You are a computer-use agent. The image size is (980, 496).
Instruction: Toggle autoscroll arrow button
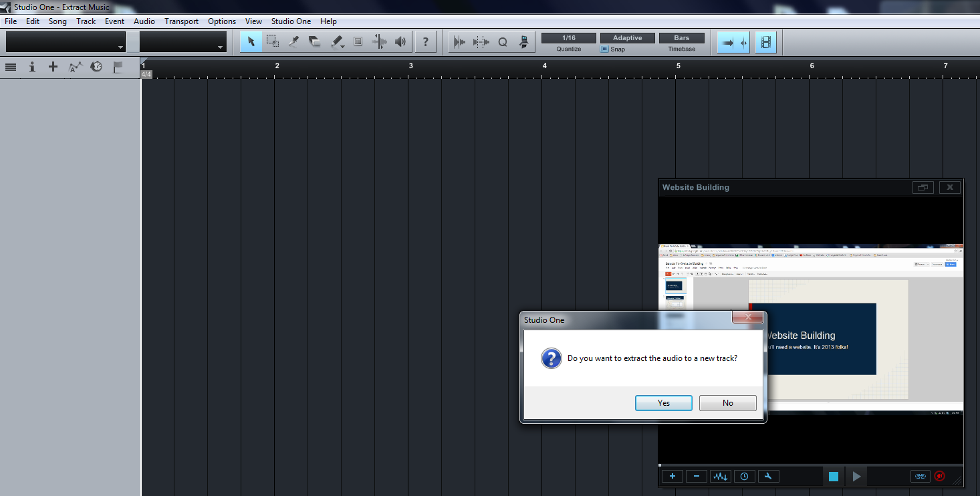coord(728,42)
